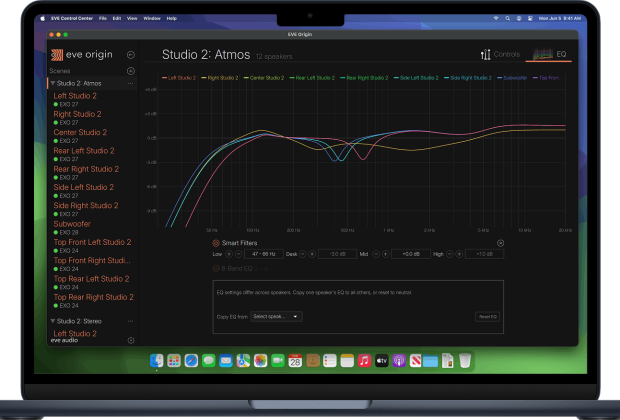The image size is (620, 420).
Task: Click the eve origin logo icon
Action: point(57,55)
